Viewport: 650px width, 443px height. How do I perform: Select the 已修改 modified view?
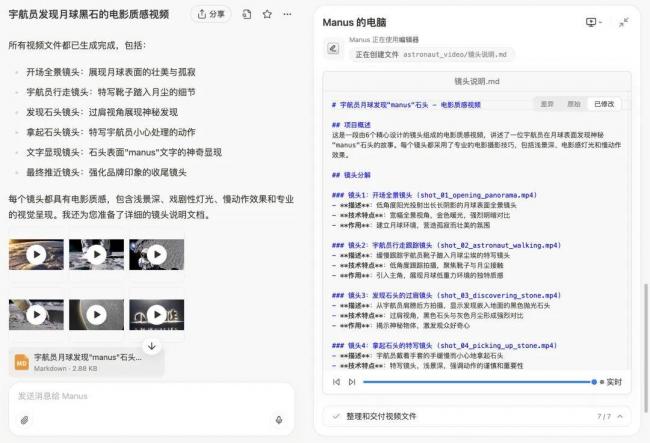[604, 103]
